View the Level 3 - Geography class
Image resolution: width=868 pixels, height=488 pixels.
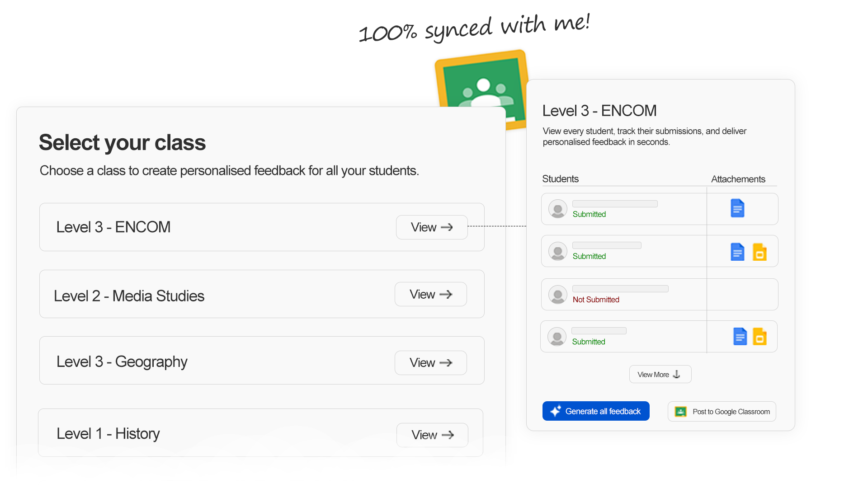(430, 362)
